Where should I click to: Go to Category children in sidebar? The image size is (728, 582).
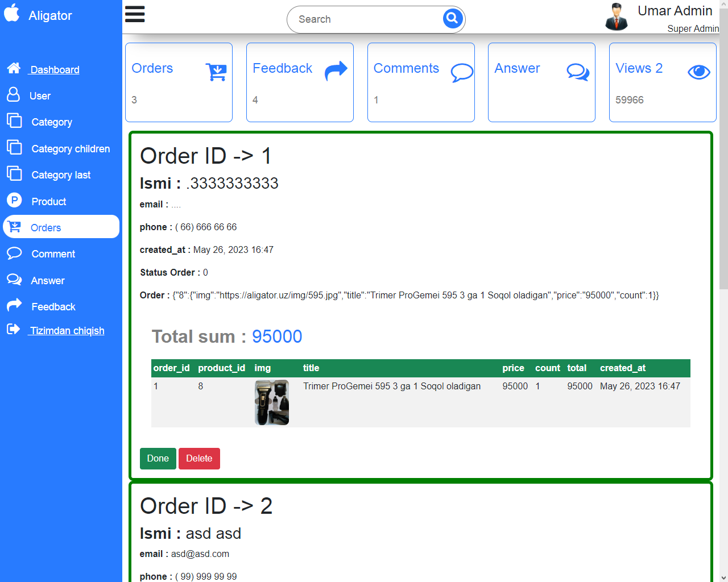(x=71, y=149)
